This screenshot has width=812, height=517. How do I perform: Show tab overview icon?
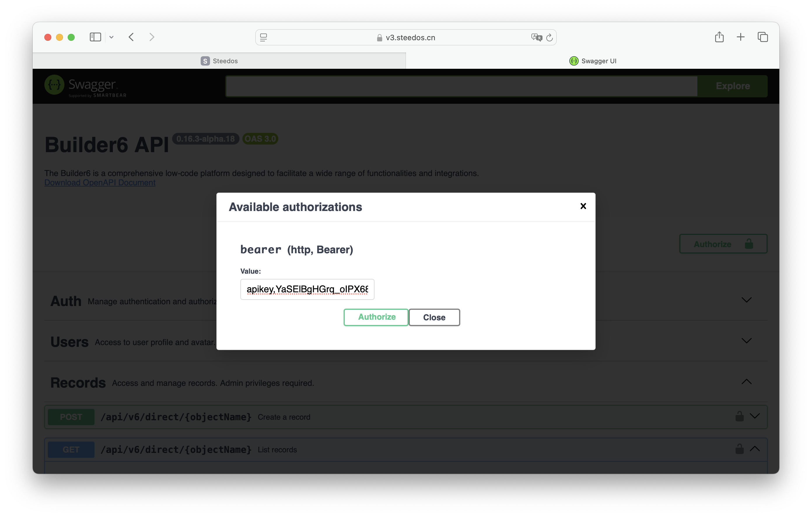click(763, 37)
